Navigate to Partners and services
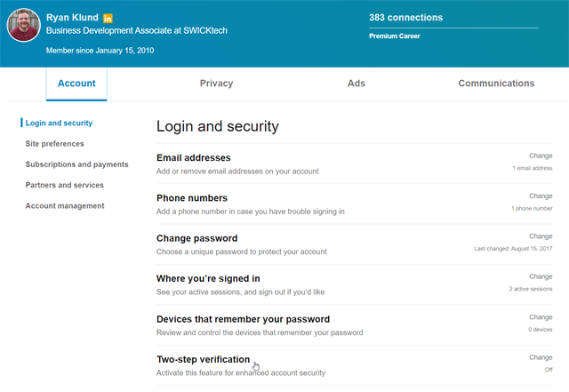569x392 pixels. coord(65,185)
